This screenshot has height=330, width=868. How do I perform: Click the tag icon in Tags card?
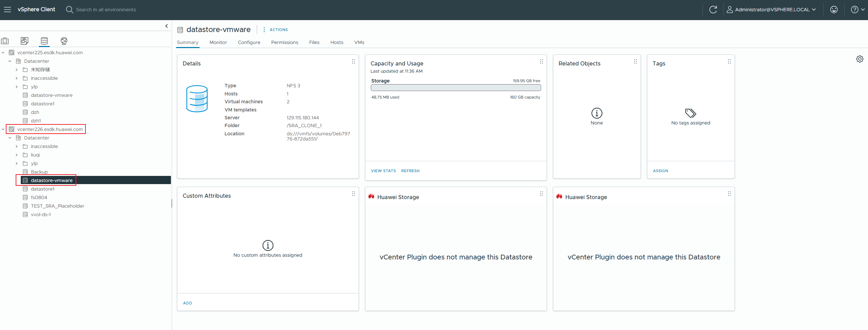click(691, 113)
